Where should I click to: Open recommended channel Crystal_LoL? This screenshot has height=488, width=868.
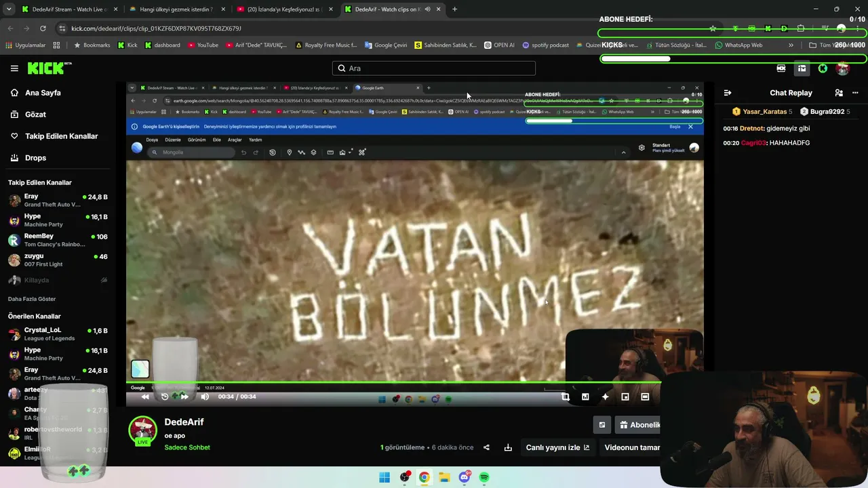click(58, 333)
